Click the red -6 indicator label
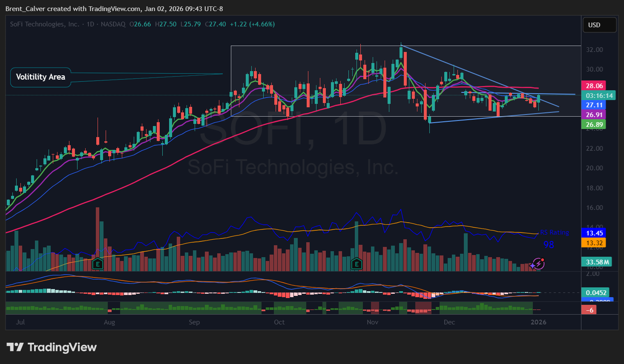The width and height of the screenshot is (624, 364). [x=589, y=310]
